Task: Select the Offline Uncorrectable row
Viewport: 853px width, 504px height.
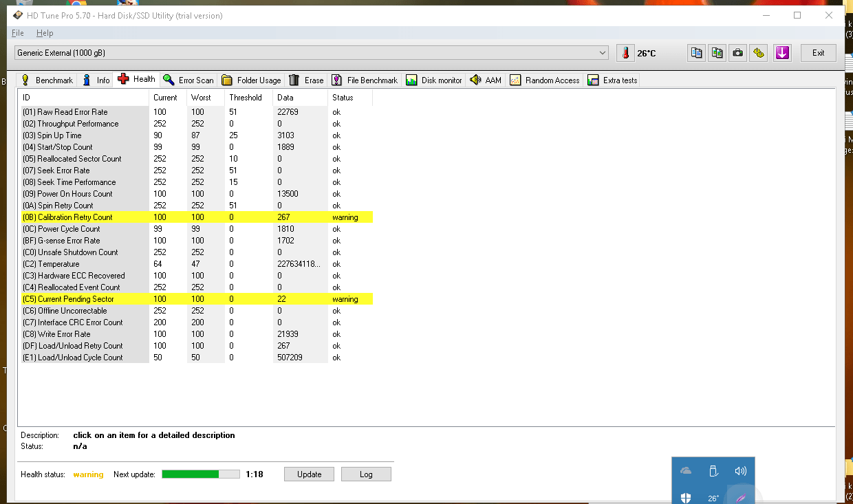Action: point(197,311)
